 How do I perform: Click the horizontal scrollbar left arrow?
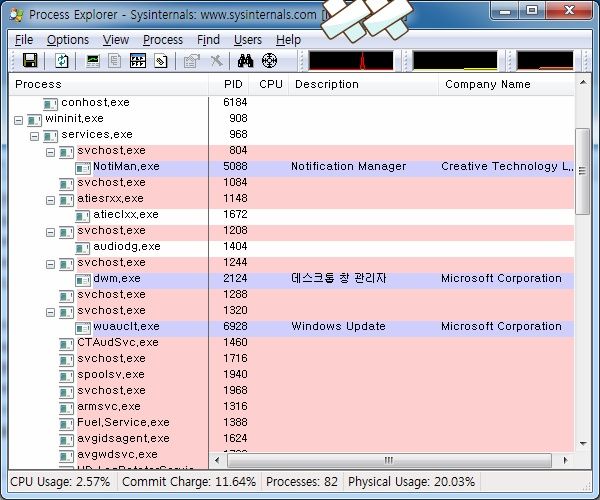pos(217,460)
